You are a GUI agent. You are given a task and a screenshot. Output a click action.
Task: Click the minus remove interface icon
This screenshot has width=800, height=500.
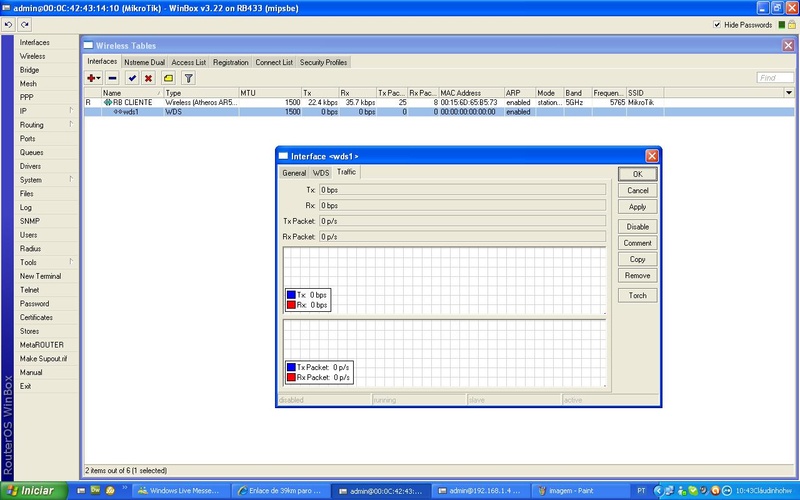(x=113, y=78)
